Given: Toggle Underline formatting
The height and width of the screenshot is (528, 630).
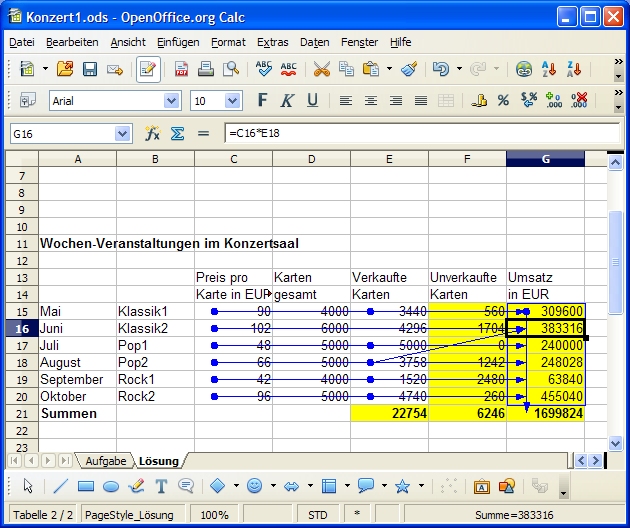Looking at the screenshot, I should 312,100.
